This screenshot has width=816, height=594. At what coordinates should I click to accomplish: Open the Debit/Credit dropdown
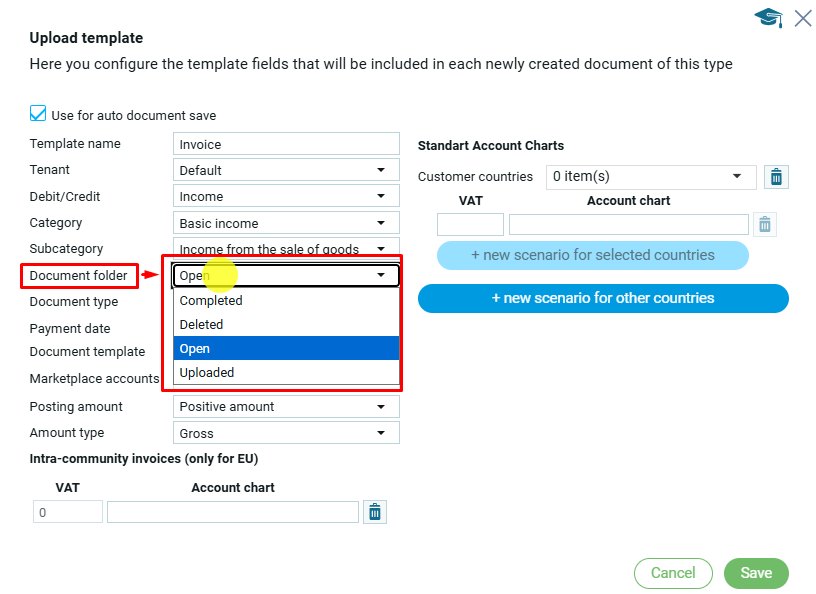pos(286,197)
